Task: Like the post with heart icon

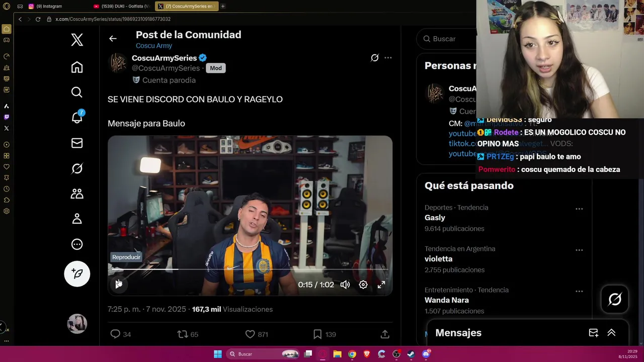Action: tap(250, 334)
